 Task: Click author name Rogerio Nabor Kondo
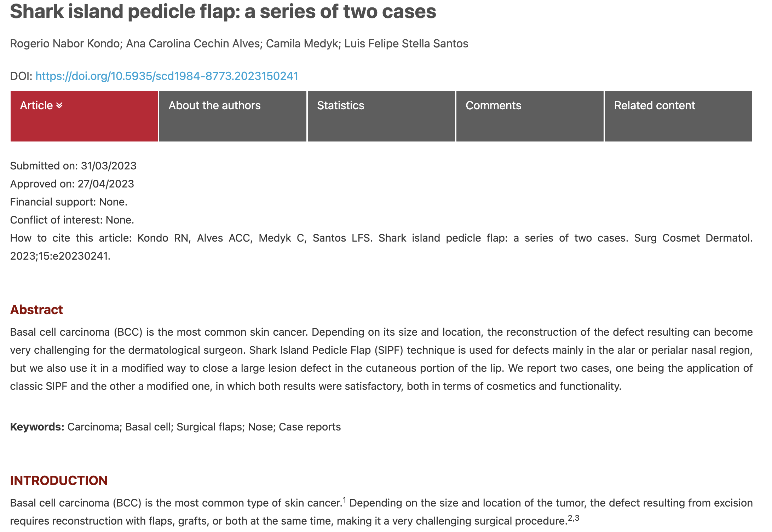tap(65, 44)
